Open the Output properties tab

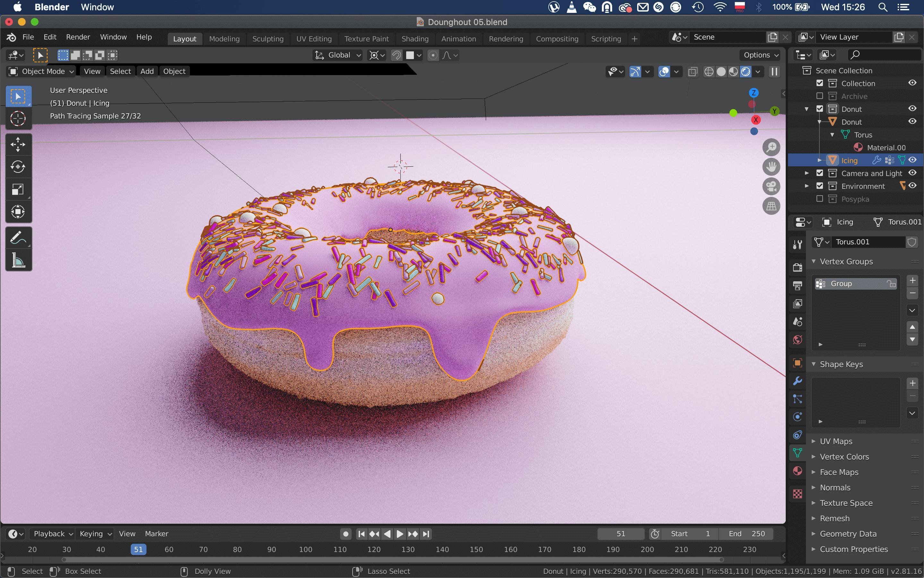(x=797, y=285)
